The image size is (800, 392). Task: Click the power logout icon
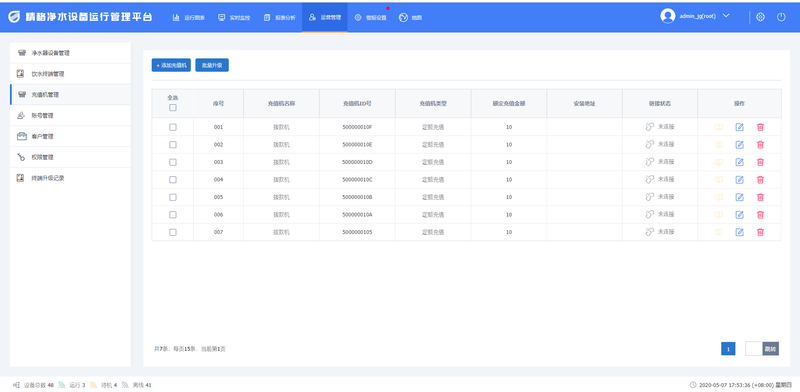click(x=781, y=17)
